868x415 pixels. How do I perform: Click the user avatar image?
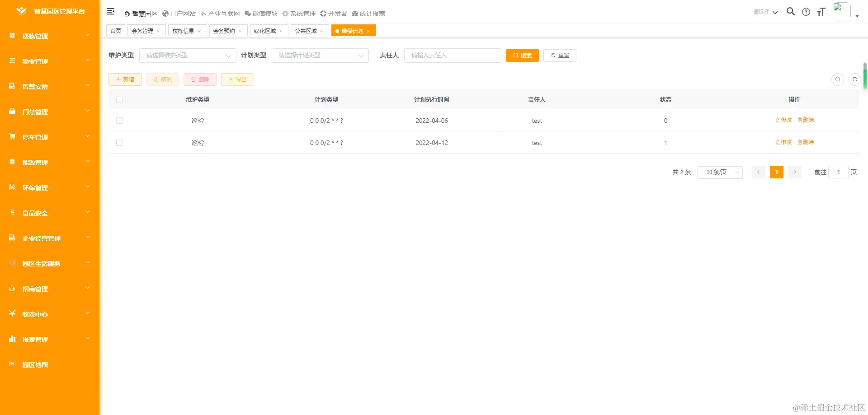(841, 11)
